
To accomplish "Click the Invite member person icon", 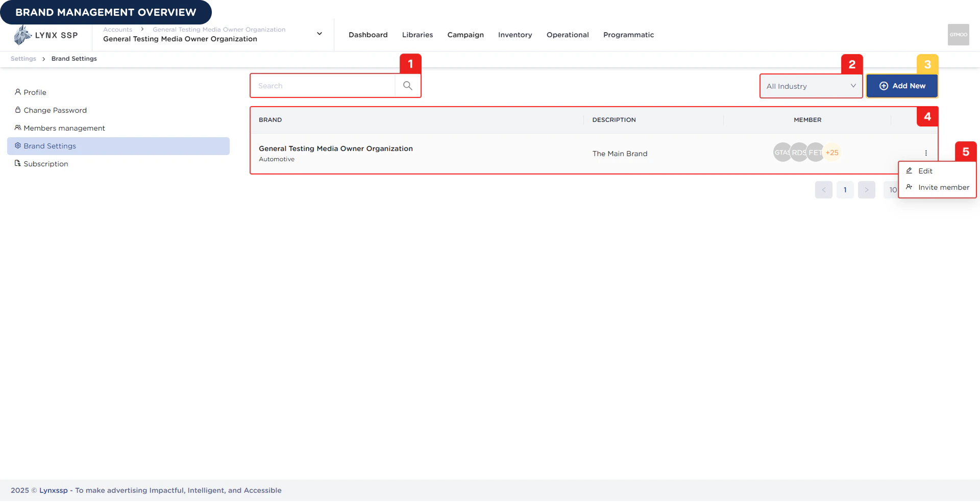I will [909, 187].
